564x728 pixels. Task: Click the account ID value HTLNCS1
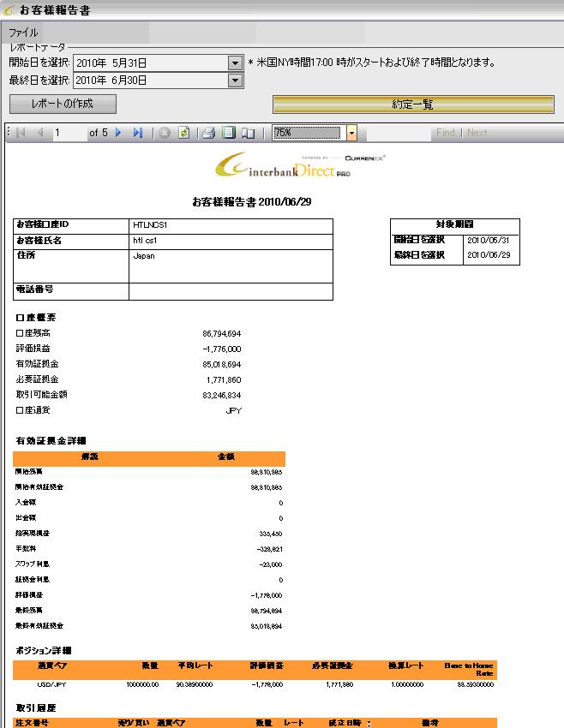click(x=150, y=225)
